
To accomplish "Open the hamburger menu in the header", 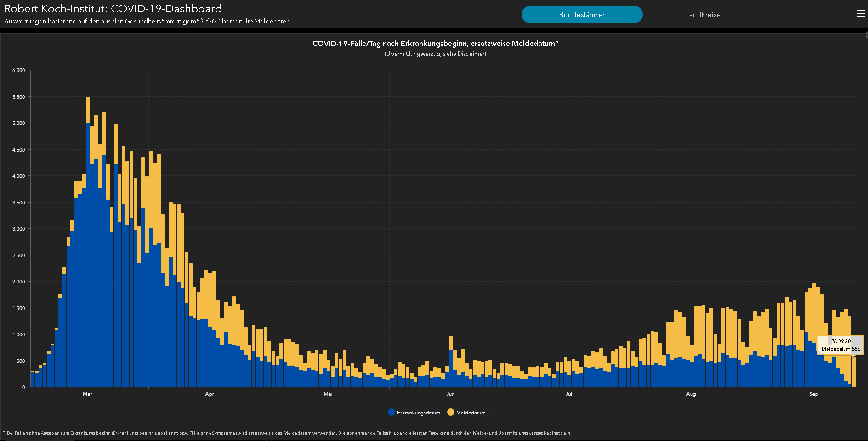I will click(860, 14).
